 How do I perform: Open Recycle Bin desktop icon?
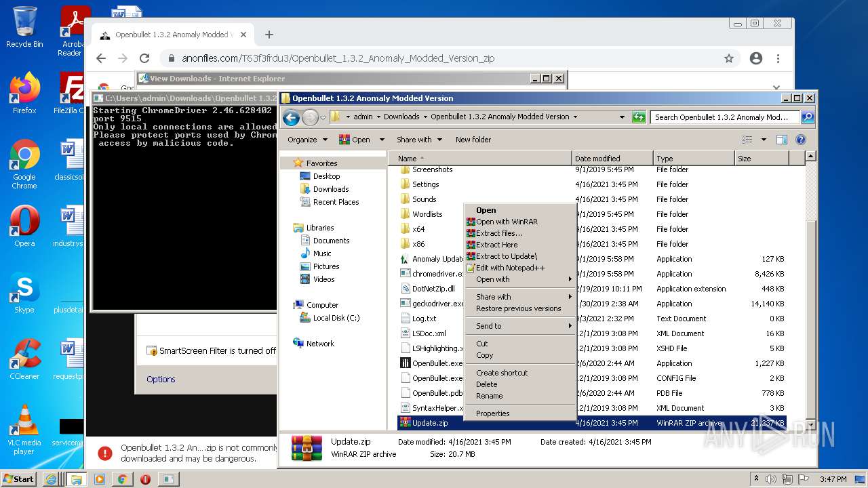pyautogui.click(x=24, y=27)
